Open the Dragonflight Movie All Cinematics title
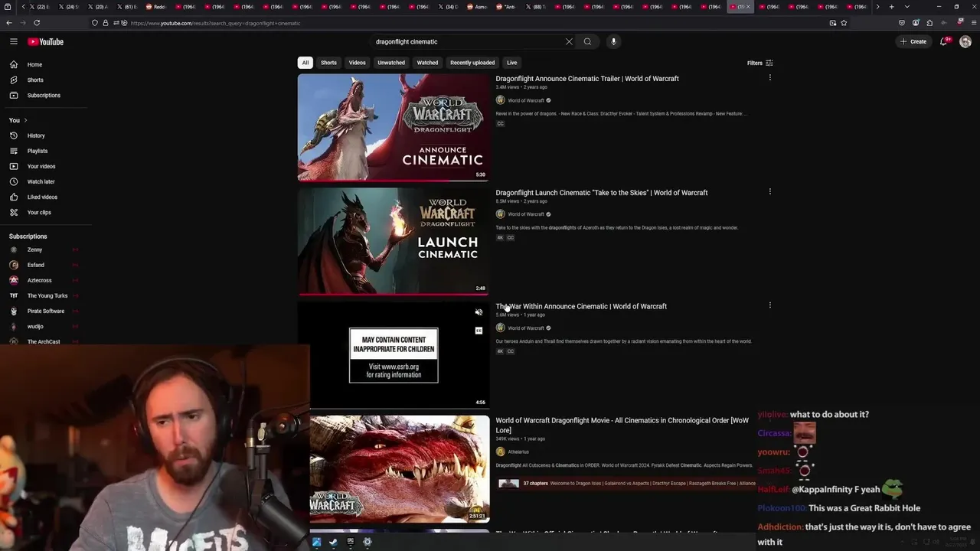This screenshot has height=551, width=980. pos(622,425)
